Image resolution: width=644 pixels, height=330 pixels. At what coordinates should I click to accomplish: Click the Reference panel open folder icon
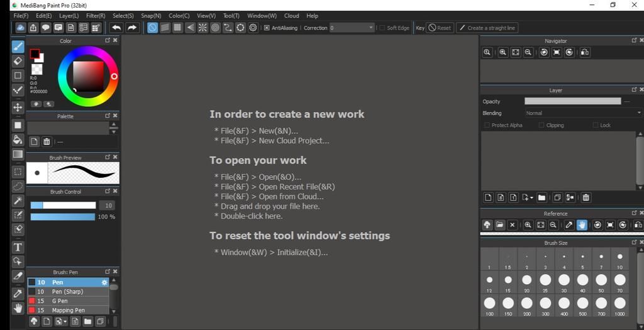click(x=499, y=225)
